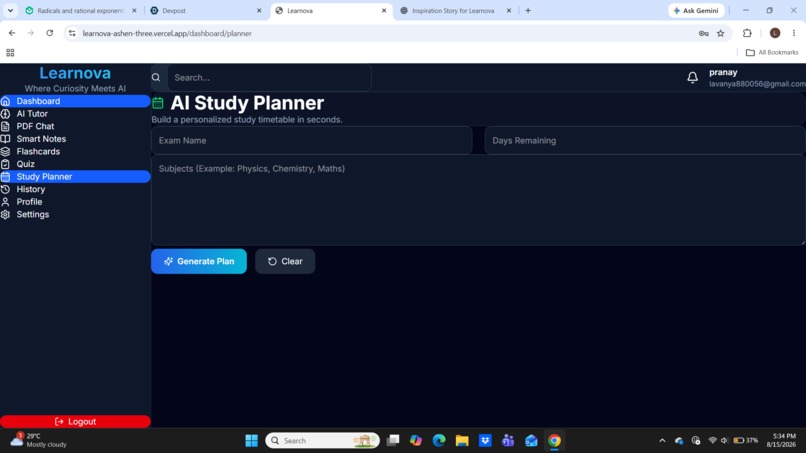Open Chrome three-dot menu

click(x=794, y=33)
